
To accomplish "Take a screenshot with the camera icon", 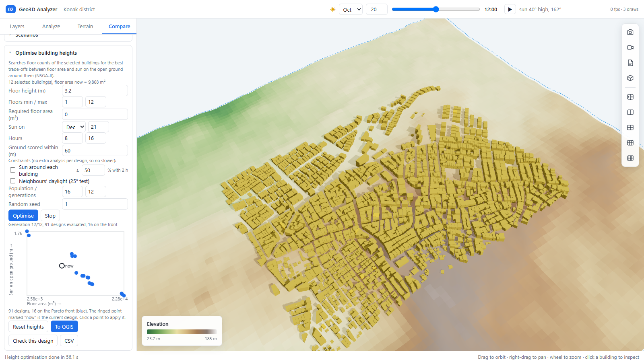I will [x=630, y=32].
